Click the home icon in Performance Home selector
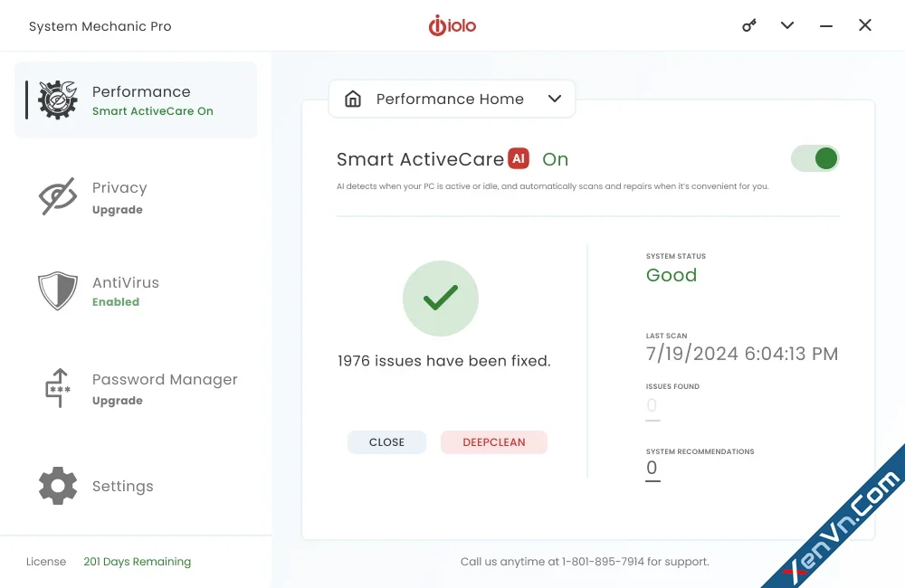The width and height of the screenshot is (905, 588). point(353,99)
